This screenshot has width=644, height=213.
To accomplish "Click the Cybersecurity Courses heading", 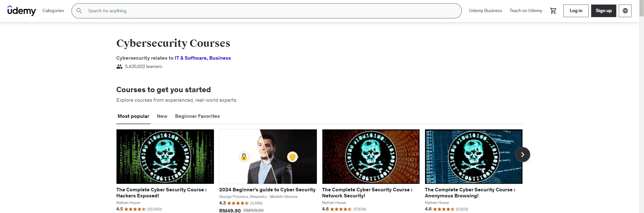I will pos(173,43).
